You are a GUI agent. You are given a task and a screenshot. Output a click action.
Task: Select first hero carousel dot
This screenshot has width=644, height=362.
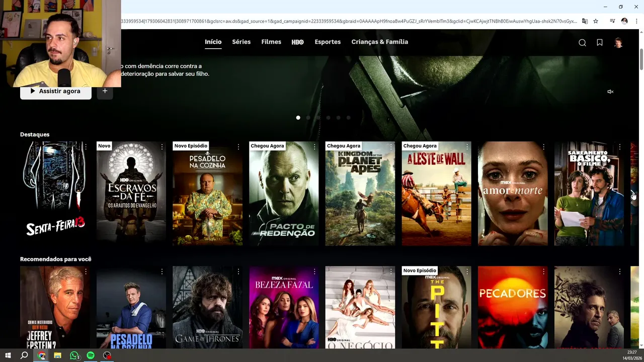click(298, 118)
